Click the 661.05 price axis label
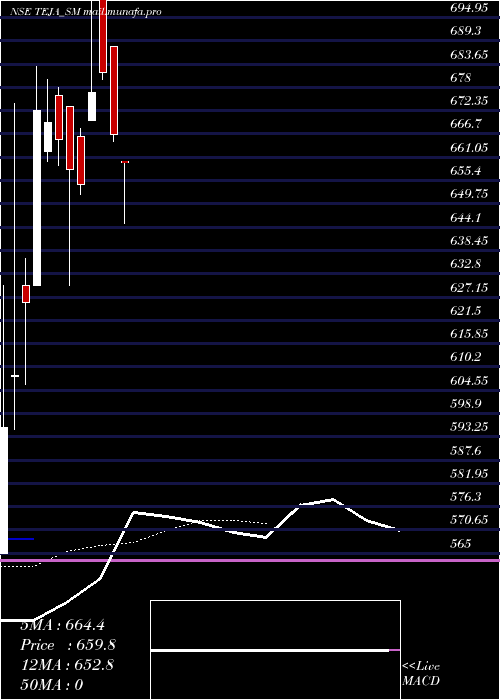This screenshot has height=700, width=500. pyautogui.click(x=469, y=147)
